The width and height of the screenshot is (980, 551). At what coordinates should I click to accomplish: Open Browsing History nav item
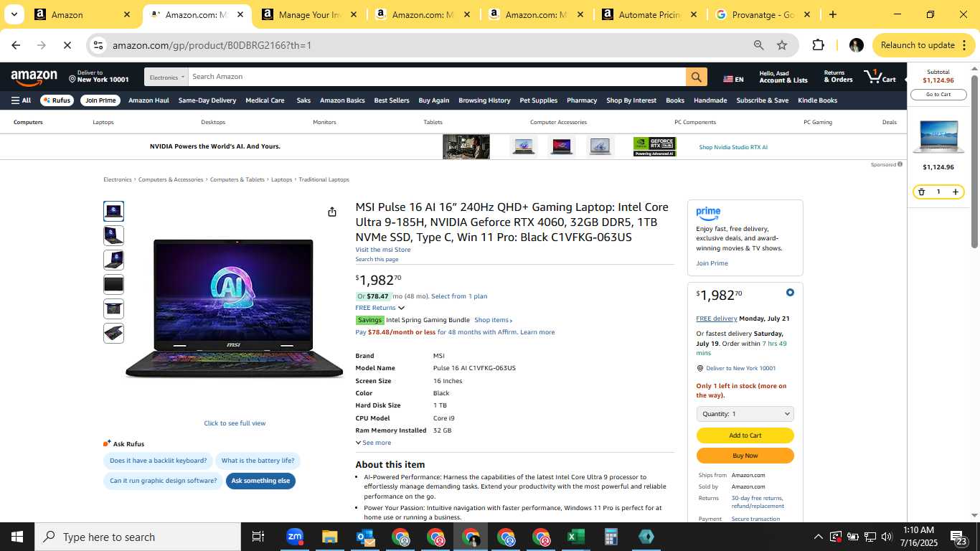pyautogui.click(x=484, y=100)
